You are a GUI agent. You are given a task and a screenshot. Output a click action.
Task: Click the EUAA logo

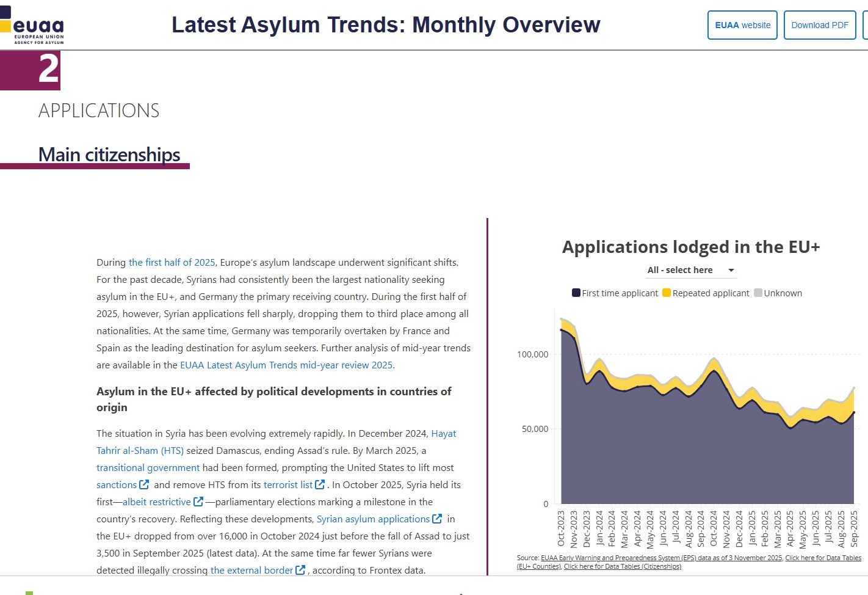pos(34,26)
